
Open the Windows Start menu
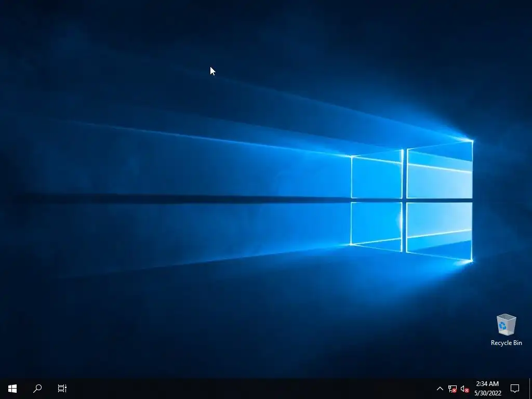pyautogui.click(x=12, y=389)
